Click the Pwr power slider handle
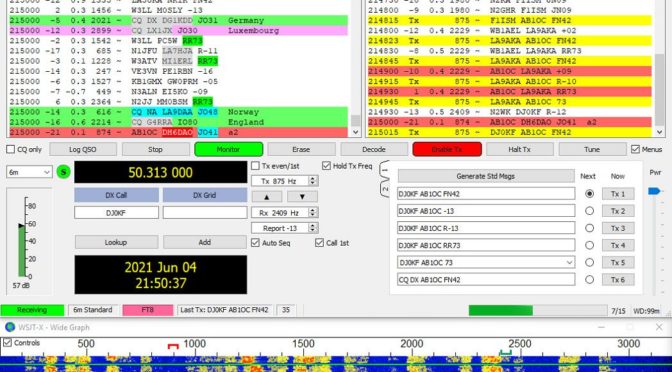Screen dimensions: 672x372 click(655, 191)
